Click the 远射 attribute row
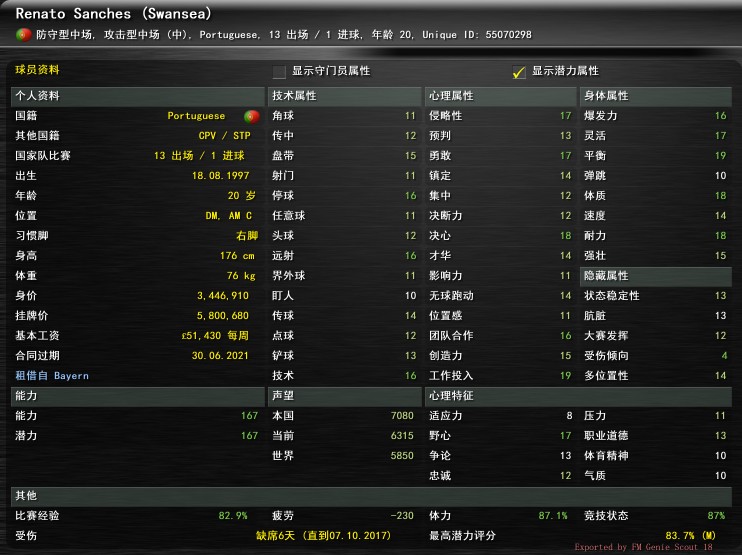Image resolution: width=742 pixels, height=555 pixels. click(344, 256)
